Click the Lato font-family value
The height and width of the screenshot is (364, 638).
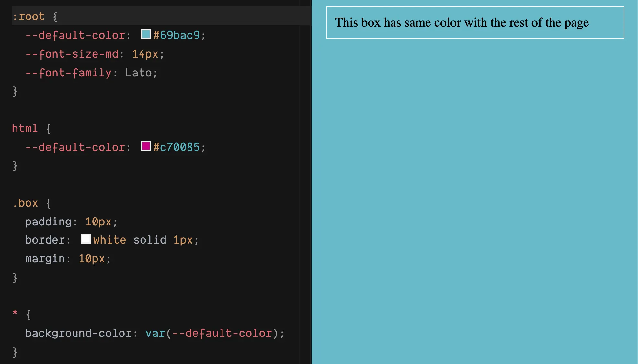click(138, 73)
